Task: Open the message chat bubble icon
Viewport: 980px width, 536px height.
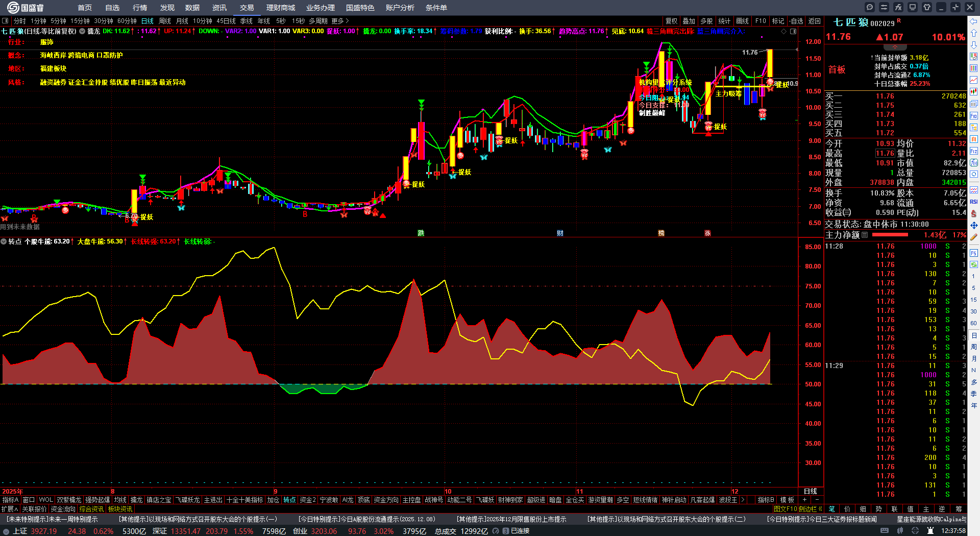Action: click(870, 7)
